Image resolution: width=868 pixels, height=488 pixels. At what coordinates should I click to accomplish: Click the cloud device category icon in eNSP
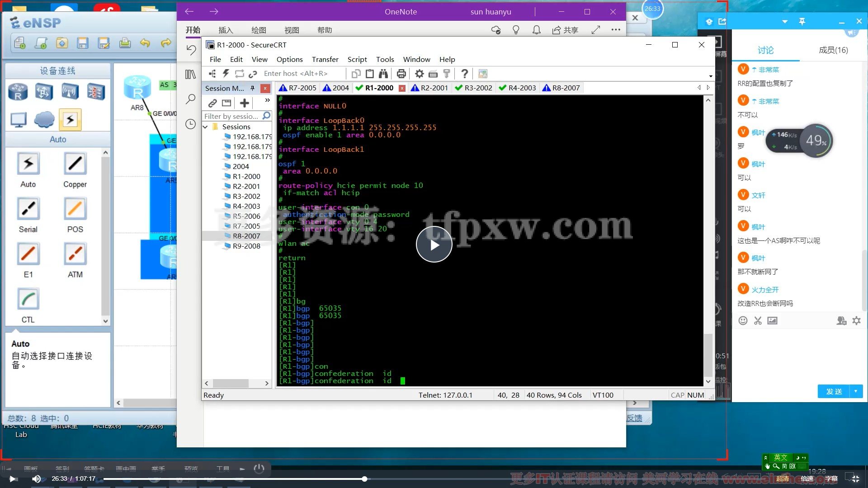click(x=44, y=120)
